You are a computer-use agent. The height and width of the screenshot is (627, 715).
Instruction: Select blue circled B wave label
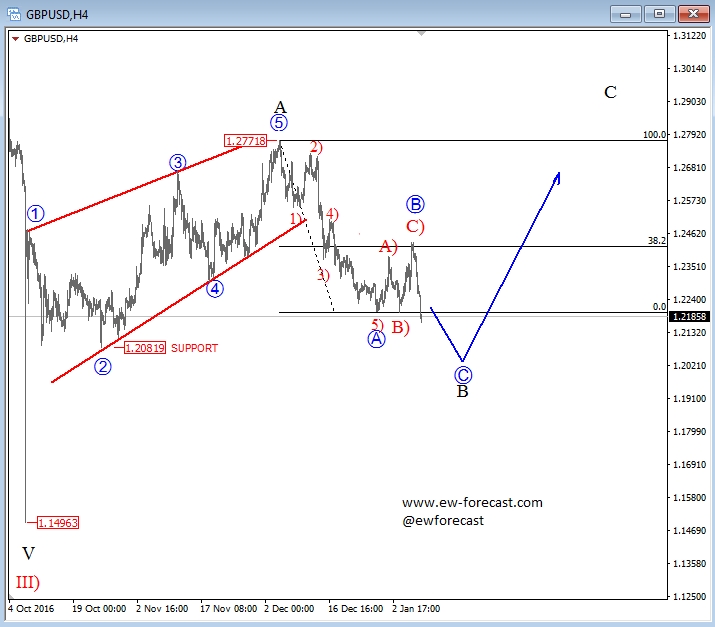pos(415,204)
